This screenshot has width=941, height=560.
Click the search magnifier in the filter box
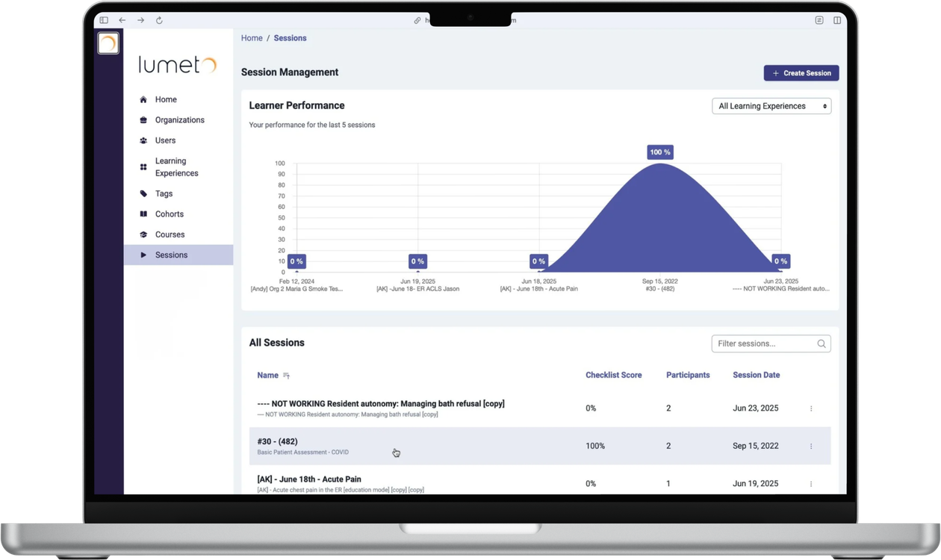[x=822, y=343]
